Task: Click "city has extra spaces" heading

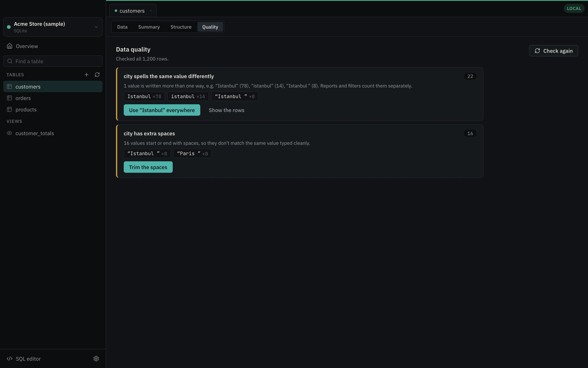Action: (149, 133)
